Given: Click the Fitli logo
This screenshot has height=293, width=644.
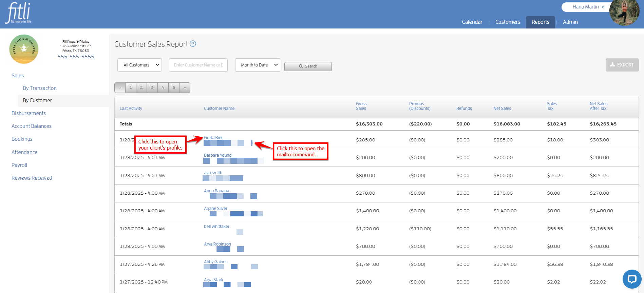Looking at the screenshot, I should point(18,13).
